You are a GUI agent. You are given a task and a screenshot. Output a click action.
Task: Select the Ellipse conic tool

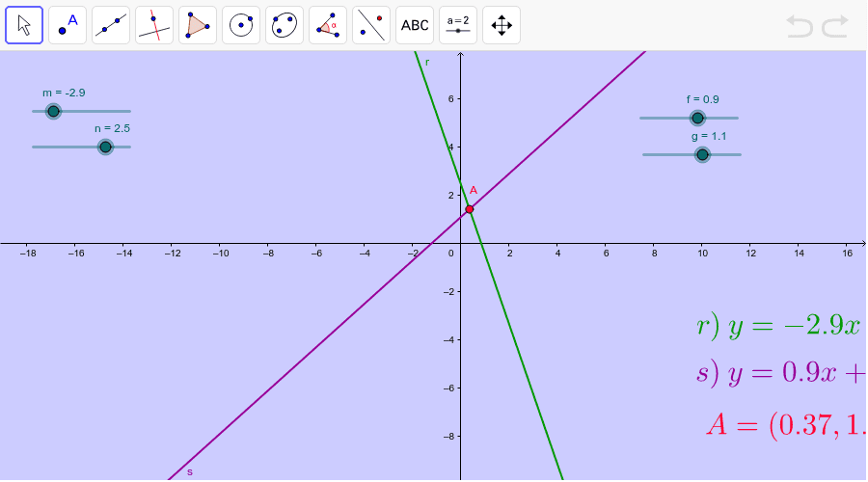(285, 25)
